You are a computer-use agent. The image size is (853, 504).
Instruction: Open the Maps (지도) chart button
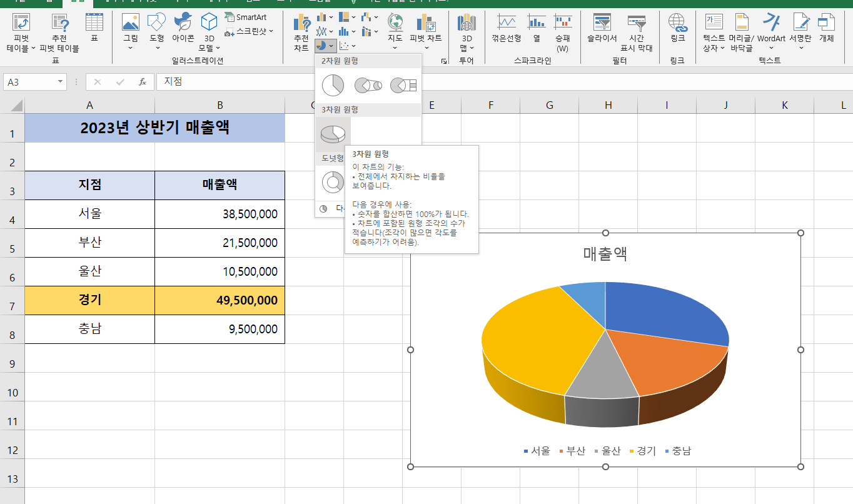pos(395,30)
